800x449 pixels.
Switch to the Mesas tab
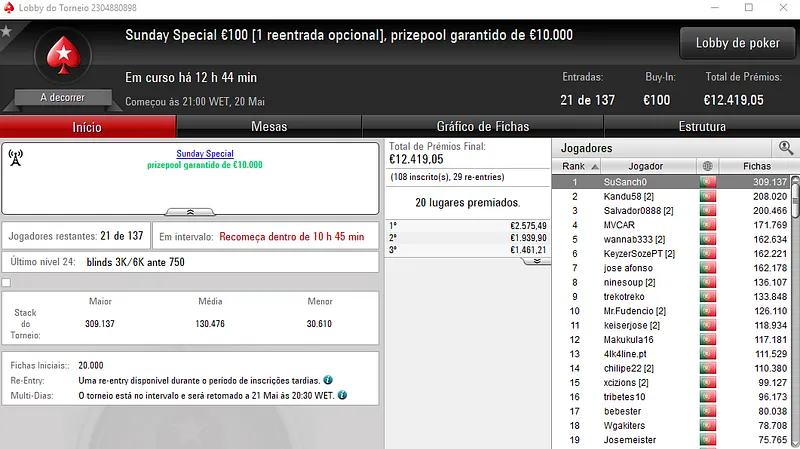(269, 127)
